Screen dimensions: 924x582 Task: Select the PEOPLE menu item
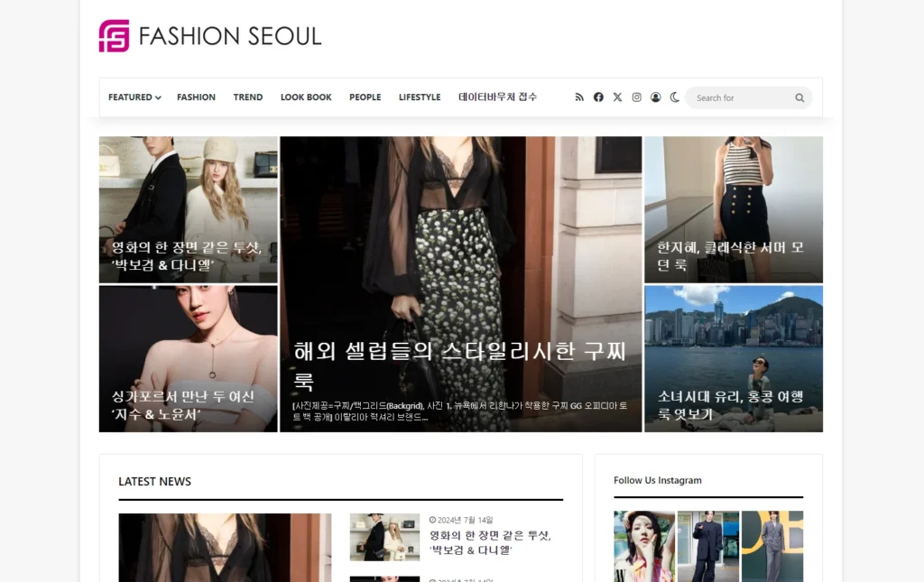tap(365, 97)
